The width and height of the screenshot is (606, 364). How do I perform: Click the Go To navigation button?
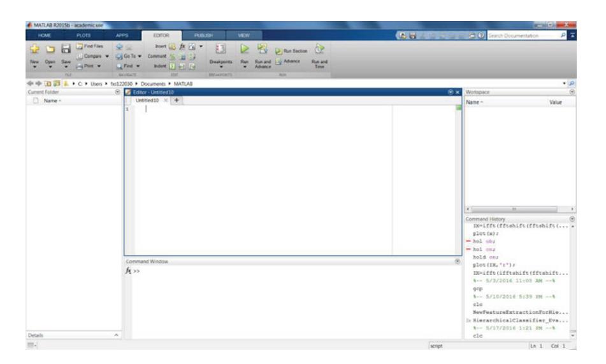click(x=129, y=56)
